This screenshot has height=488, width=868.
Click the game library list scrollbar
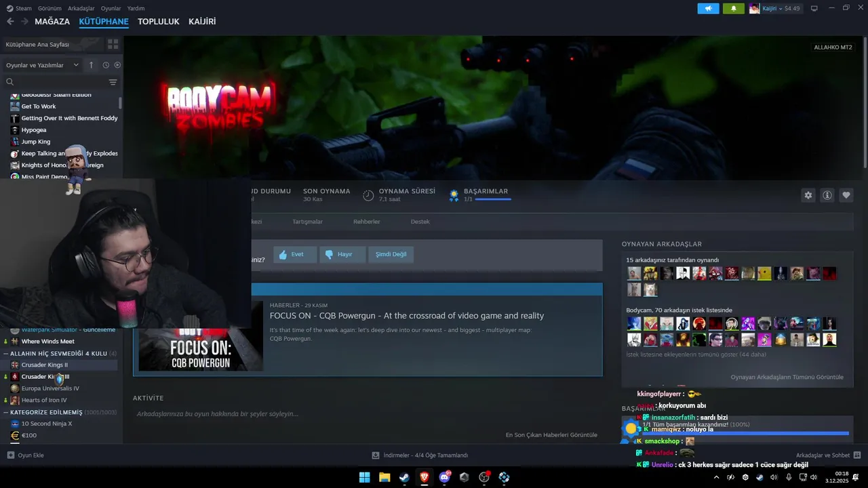point(121,103)
